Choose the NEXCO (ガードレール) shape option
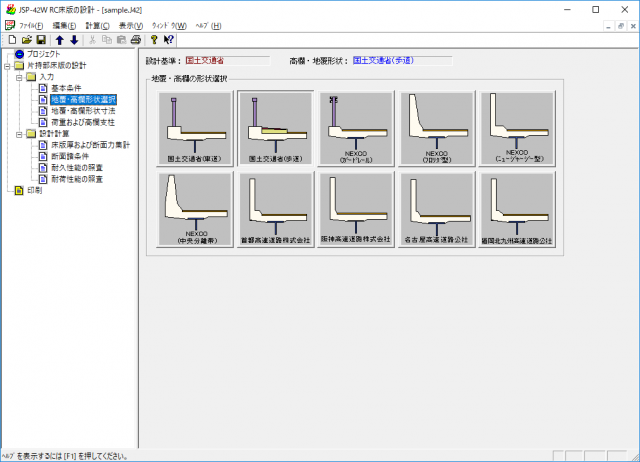640x462 pixels. pyautogui.click(x=354, y=128)
